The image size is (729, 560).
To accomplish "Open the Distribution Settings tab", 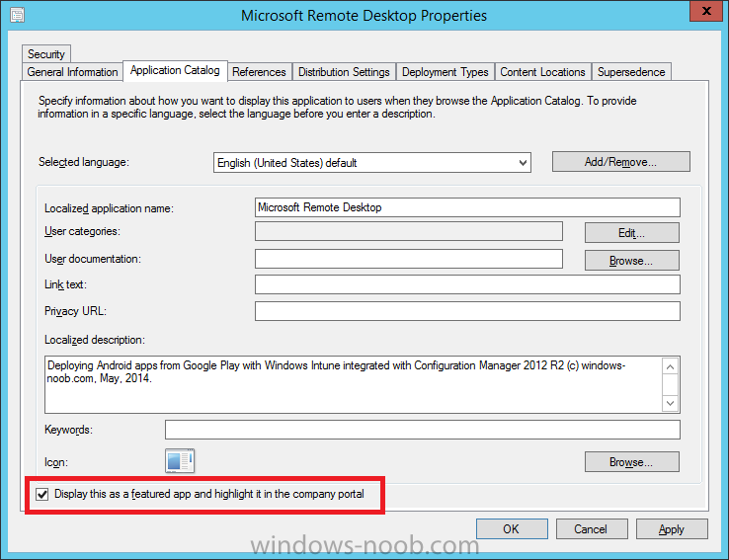I will [344, 72].
